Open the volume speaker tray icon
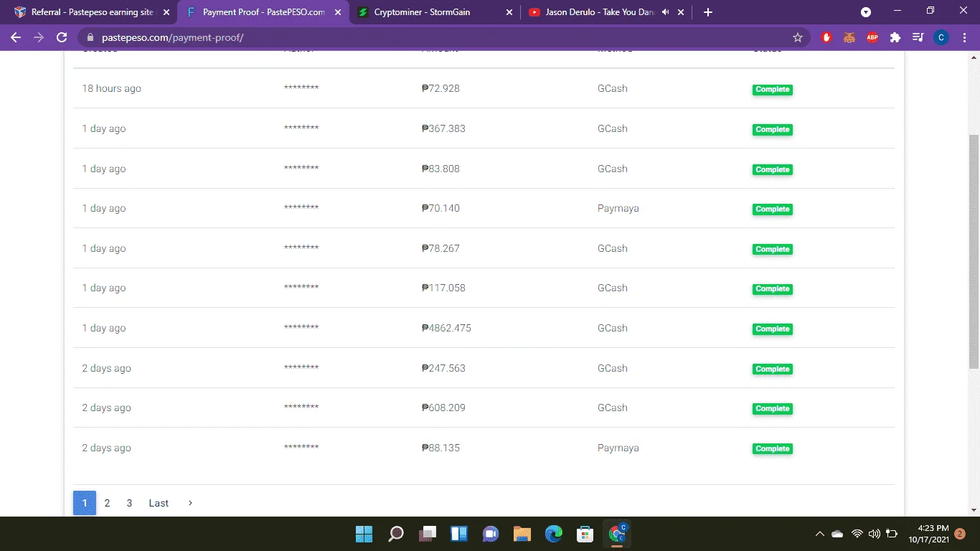This screenshot has height=551, width=980. 874,534
